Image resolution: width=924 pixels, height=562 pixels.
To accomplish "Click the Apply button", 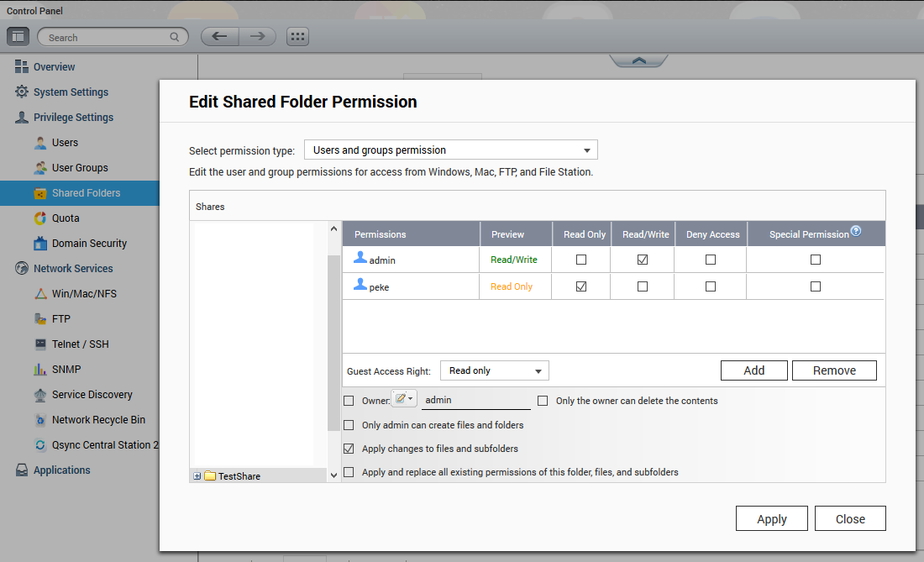I will 771,519.
